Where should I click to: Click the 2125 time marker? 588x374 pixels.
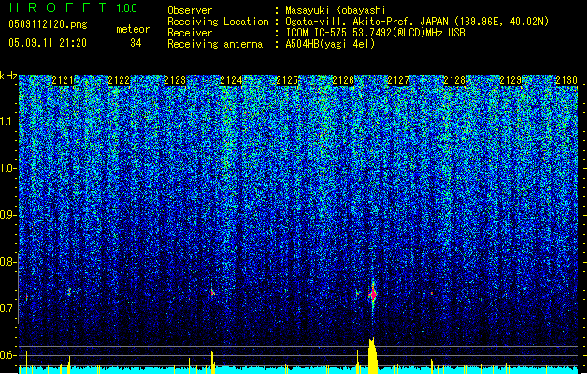(x=287, y=80)
